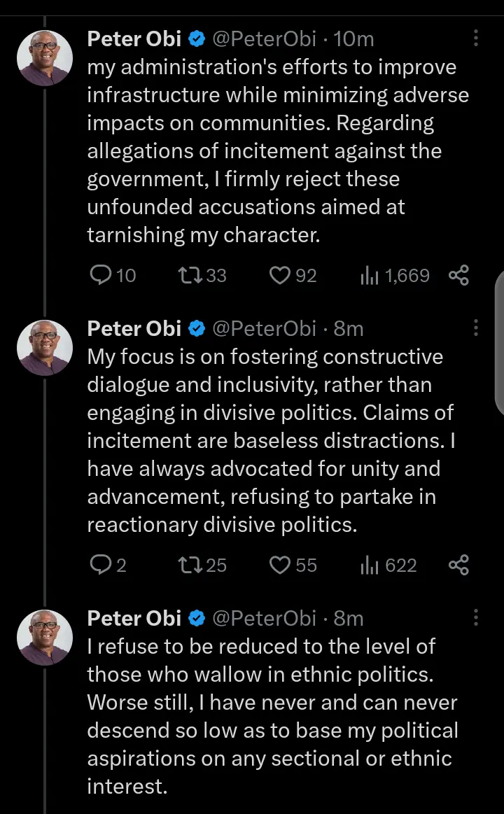Open more options on constructive dialogue tweet
504x814 pixels.
point(476,328)
